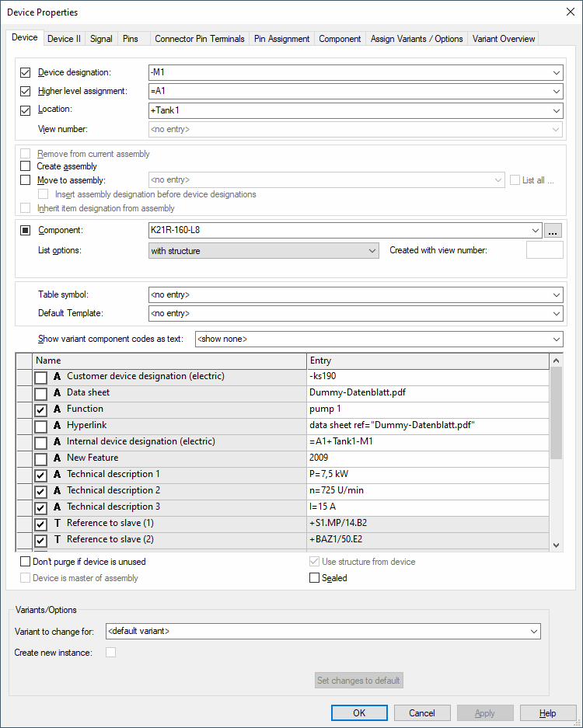Image resolution: width=583 pixels, height=728 pixels.
Task: Open Help for this dialog
Action: click(548, 713)
